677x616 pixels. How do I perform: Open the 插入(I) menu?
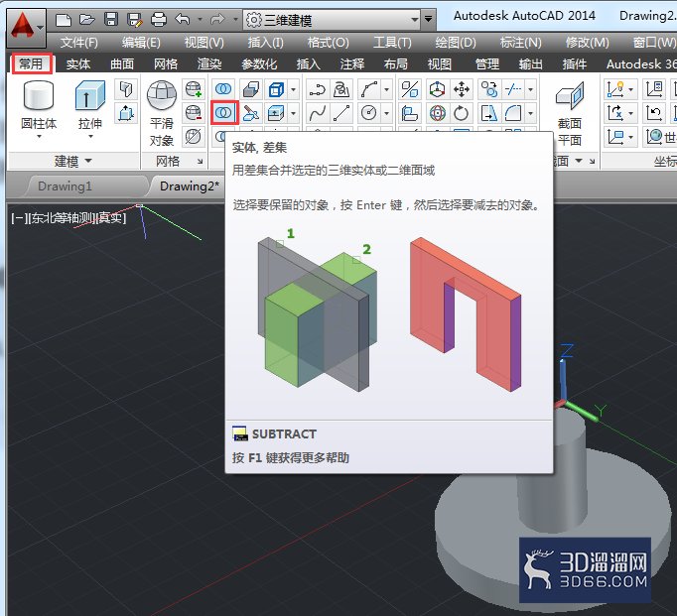click(265, 43)
